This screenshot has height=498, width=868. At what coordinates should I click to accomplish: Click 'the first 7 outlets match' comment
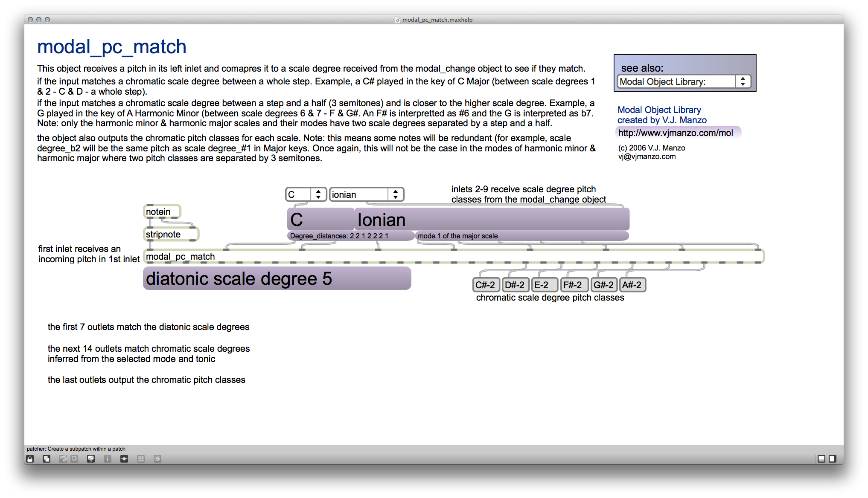149,327
